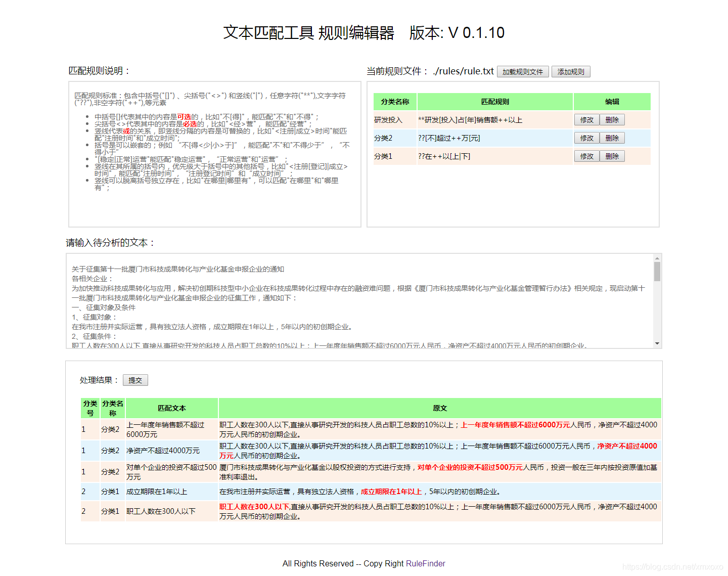
Task: Click 修改 for the 分类2 rule
Action: [x=586, y=138]
